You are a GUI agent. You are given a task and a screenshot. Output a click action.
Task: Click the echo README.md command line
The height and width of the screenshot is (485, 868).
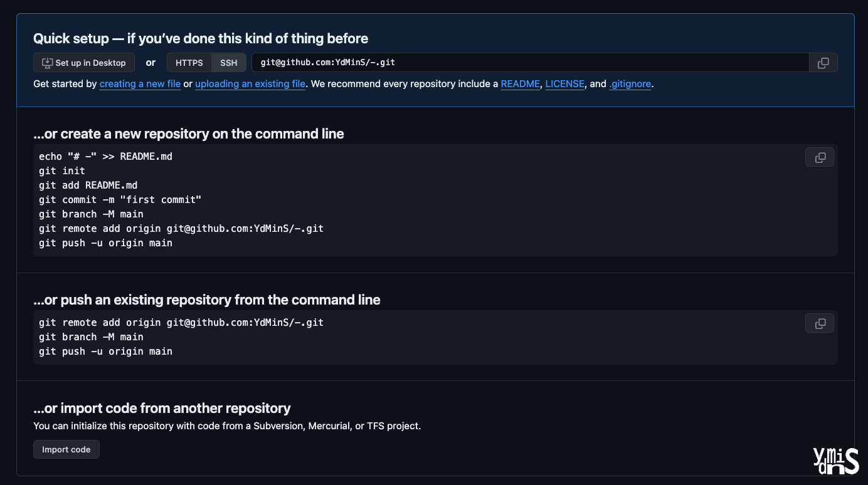[105, 157]
